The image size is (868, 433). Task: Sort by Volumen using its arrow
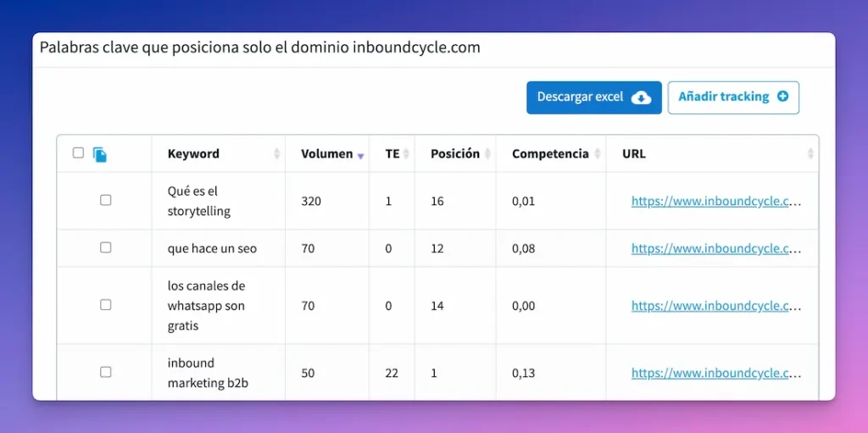point(360,156)
